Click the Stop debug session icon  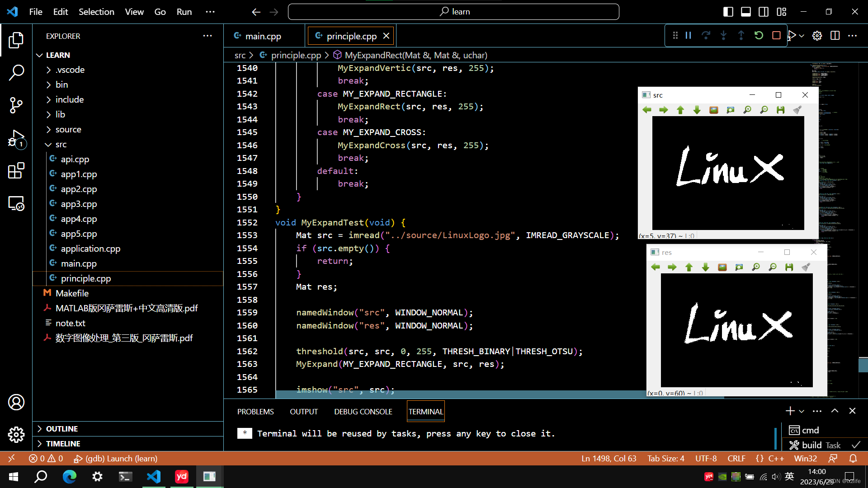(776, 35)
